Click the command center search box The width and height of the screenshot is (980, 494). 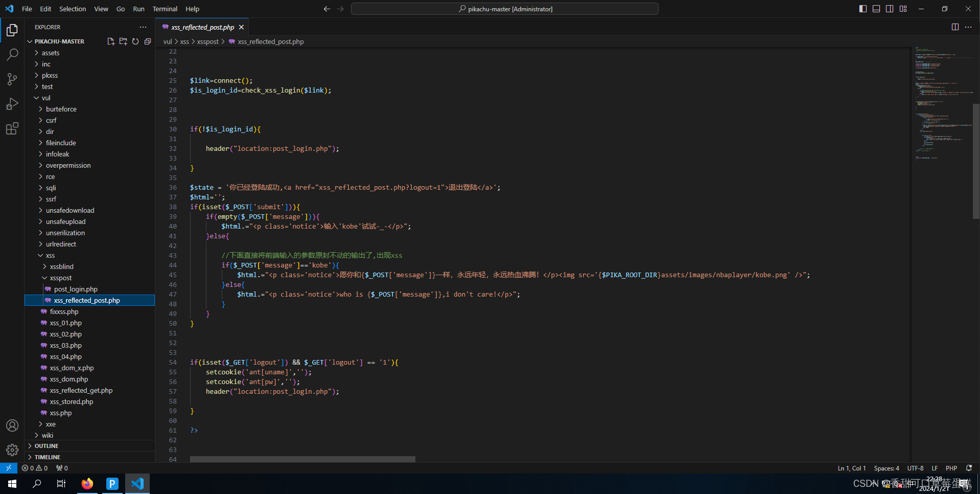(x=505, y=9)
